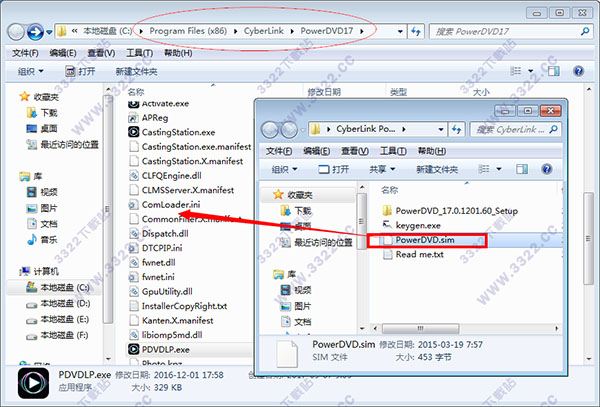Click search box in CyberLink front window

point(515,129)
